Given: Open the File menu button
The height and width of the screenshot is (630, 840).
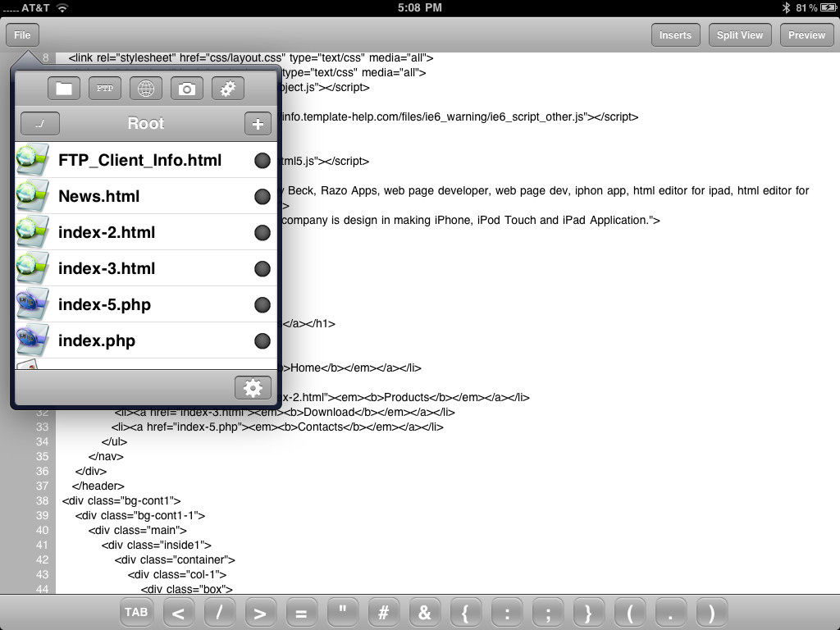Looking at the screenshot, I should pyautogui.click(x=22, y=34).
